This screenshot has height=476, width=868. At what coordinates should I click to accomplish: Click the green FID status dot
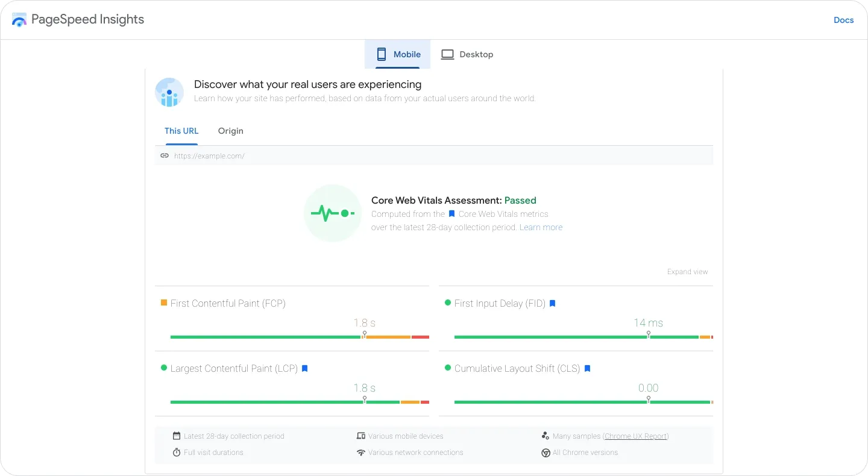pos(448,302)
